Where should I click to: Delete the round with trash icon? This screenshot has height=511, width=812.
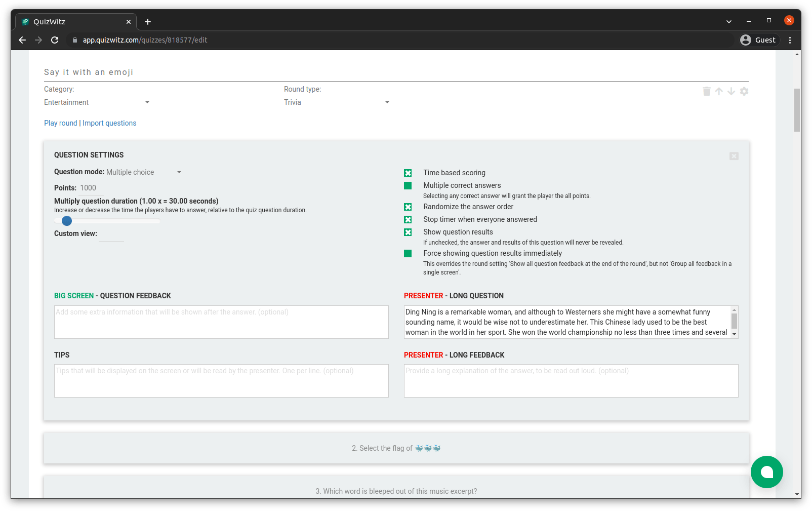click(707, 91)
